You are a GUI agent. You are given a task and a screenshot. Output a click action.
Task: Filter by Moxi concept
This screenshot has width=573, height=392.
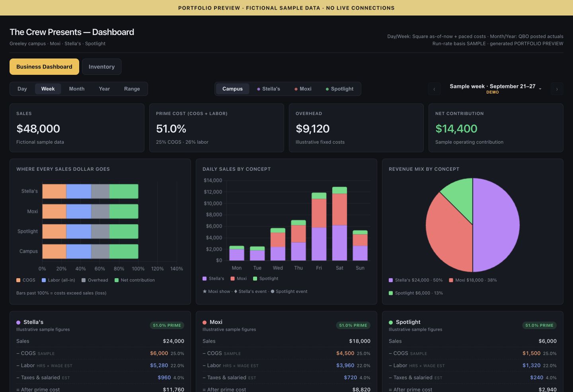point(303,89)
